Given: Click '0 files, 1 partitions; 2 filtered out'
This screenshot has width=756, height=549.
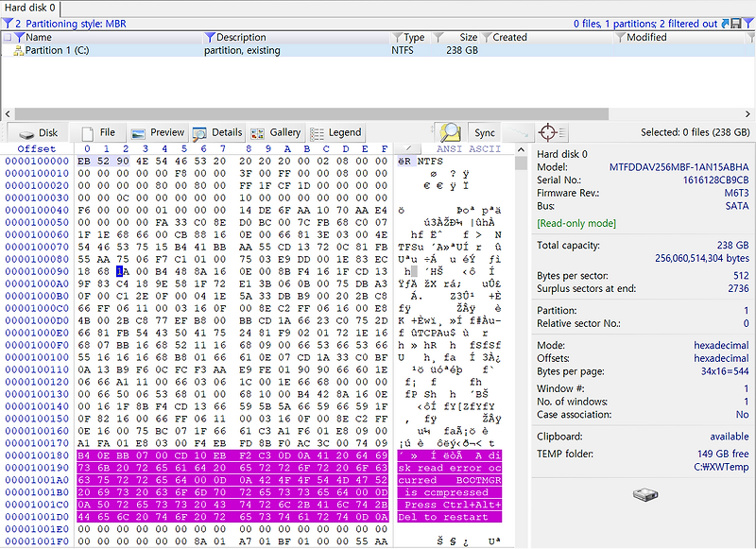Looking at the screenshot, I should tap(645, 24).
